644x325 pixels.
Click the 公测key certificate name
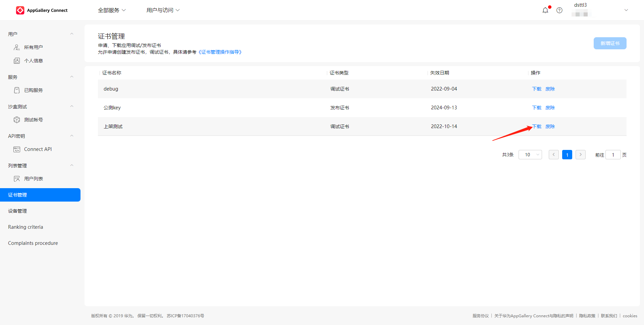112,108
